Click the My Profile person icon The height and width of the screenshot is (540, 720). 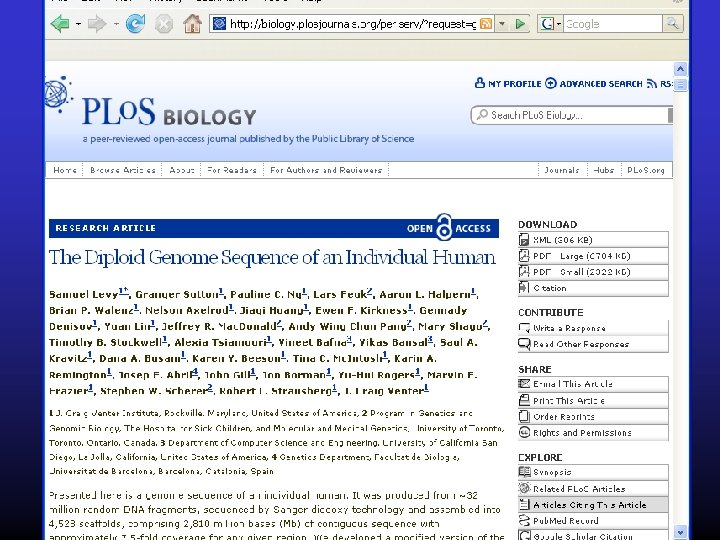(x=480, y=83)
